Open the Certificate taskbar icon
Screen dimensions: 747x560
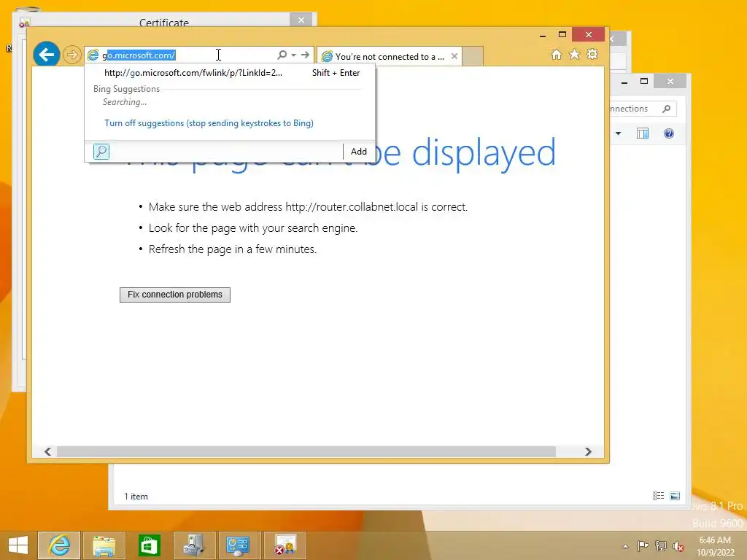(285, 545)
